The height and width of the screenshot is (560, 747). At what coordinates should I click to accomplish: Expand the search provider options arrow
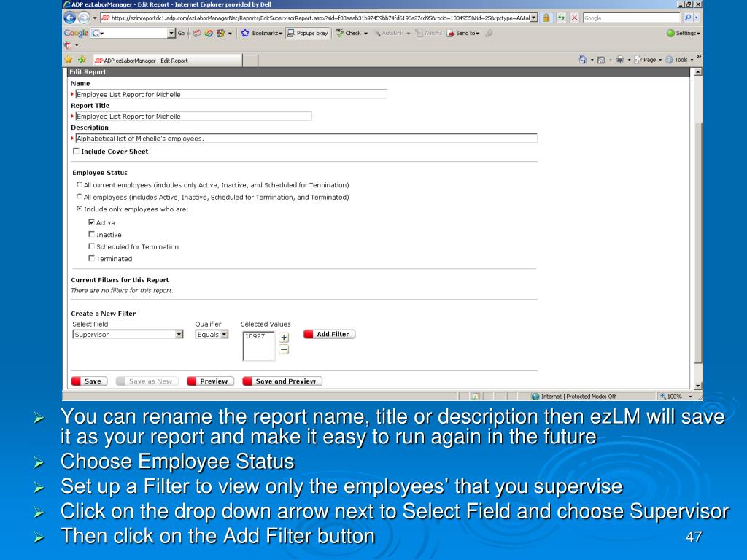tap(697, 17)
